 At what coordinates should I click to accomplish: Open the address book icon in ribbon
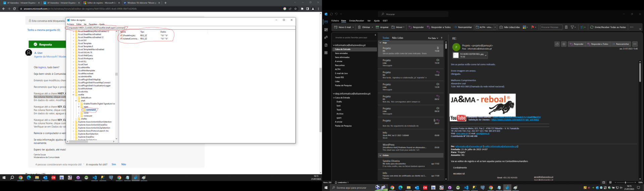click(566, 27)
